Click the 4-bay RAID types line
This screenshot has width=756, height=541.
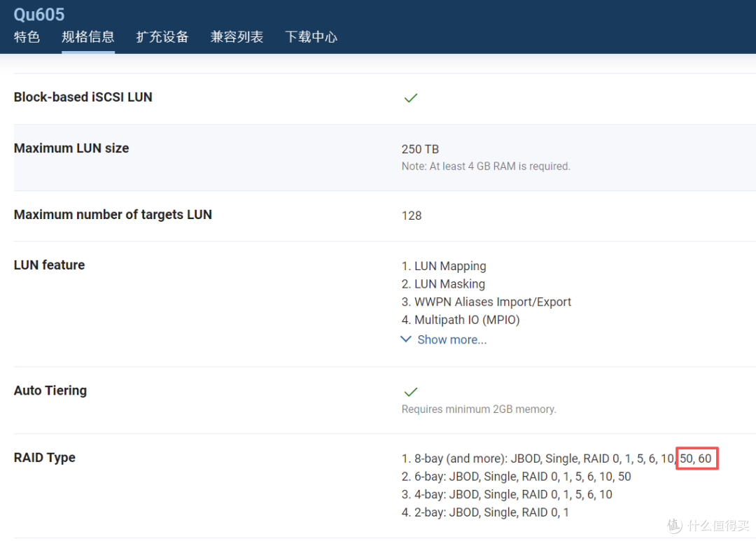[507, 494]
